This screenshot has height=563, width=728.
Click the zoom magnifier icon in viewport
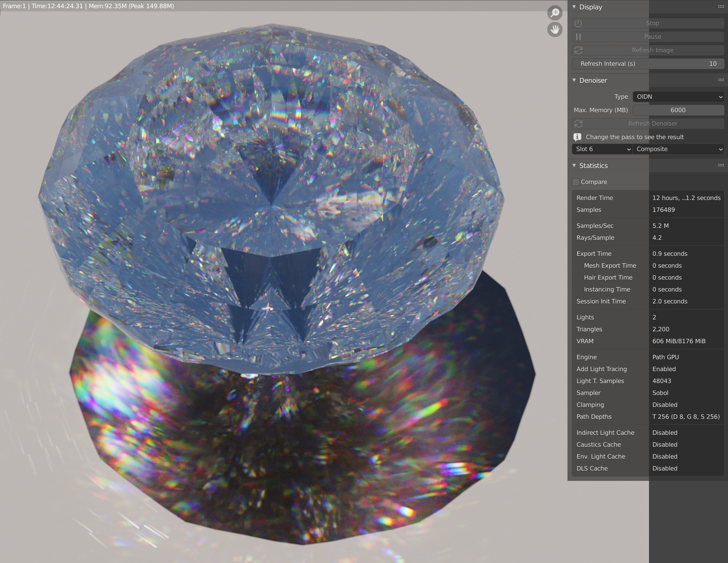pyautogui.click(x=555, y=13)
